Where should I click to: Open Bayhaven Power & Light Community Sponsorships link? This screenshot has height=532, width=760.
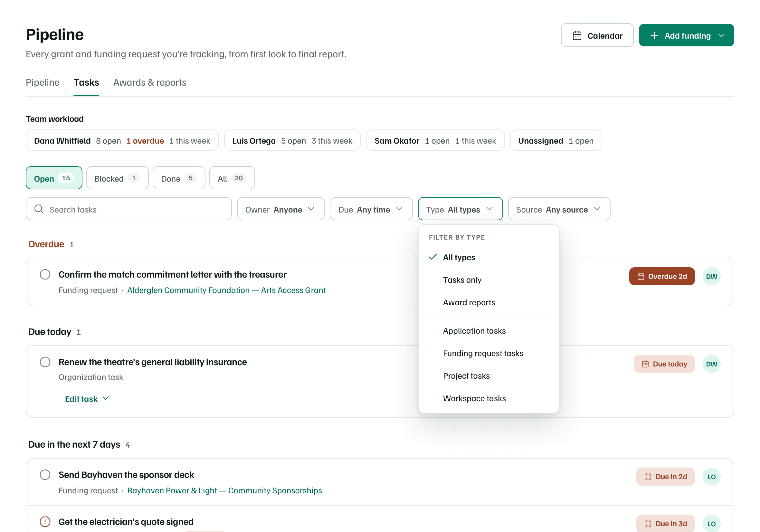pyautogui.click(x=224, y=490)
